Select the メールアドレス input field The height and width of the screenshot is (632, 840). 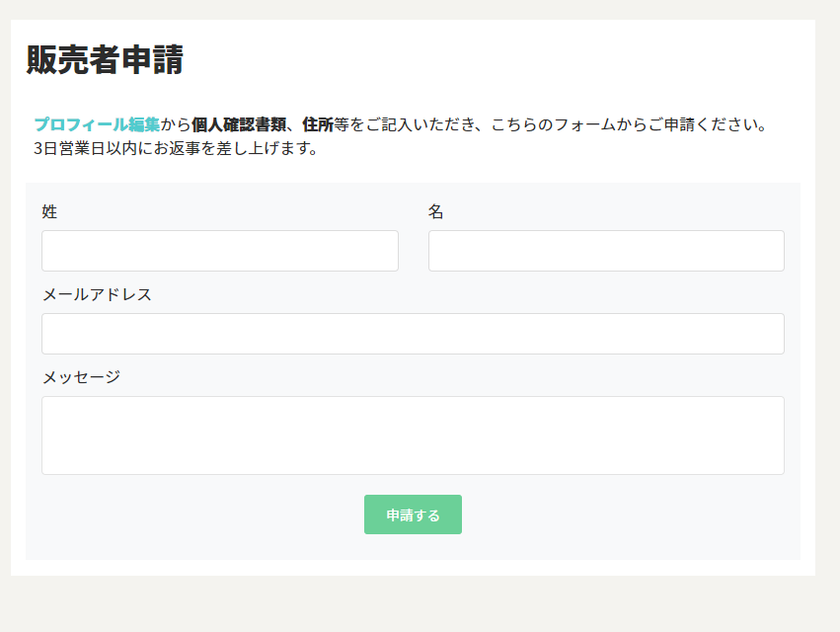click(413, 334)
